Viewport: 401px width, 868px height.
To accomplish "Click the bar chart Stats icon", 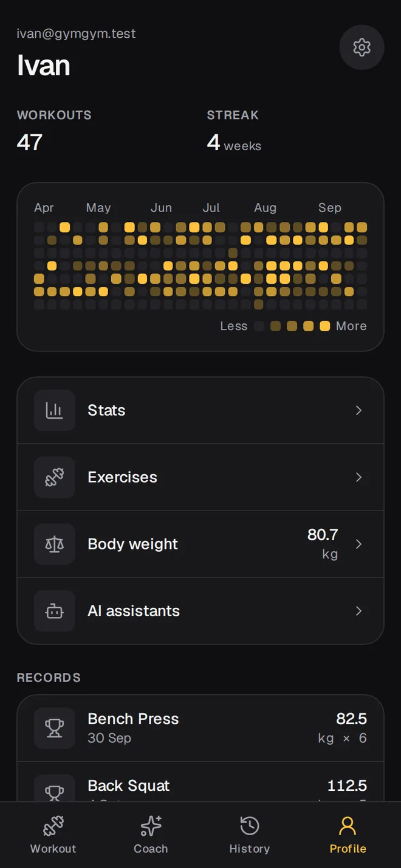I will 55,410.
